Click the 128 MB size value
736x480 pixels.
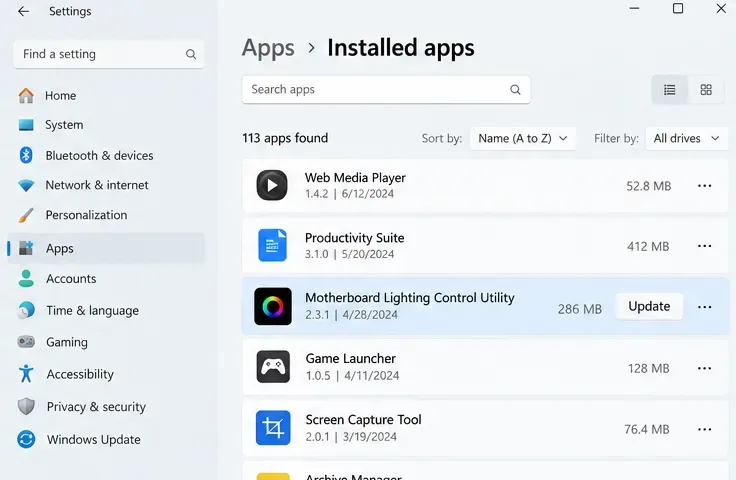coord(648,369)
